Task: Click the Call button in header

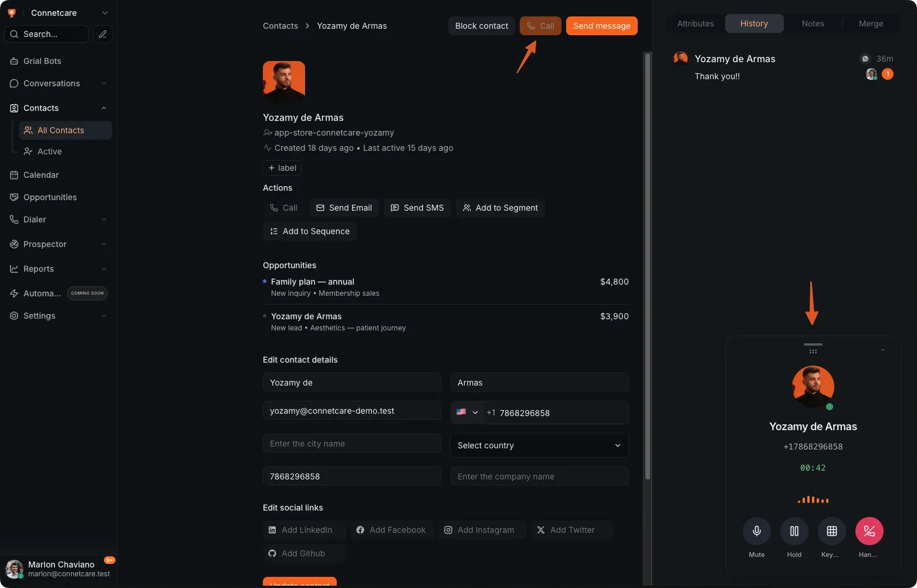Action: pyautogui.click(x=540, y=26)
